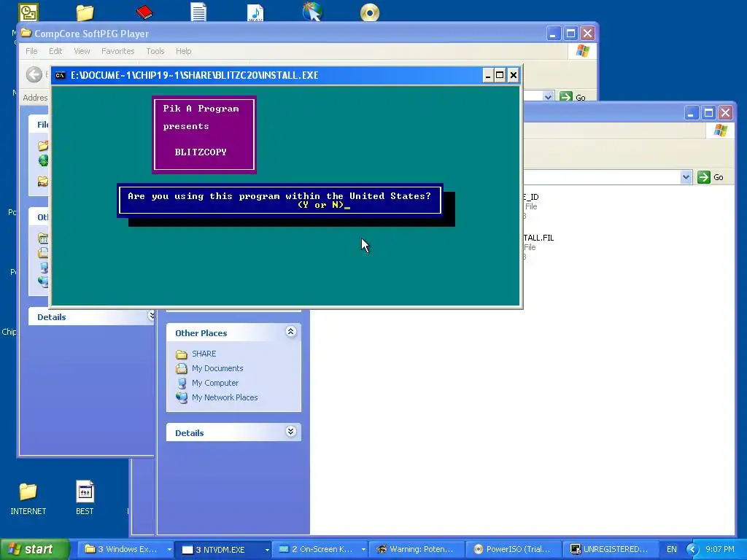Click the My Network Places icon
Image resolution: width=747 pixels, height=560 pixels.
coord(182,397)
